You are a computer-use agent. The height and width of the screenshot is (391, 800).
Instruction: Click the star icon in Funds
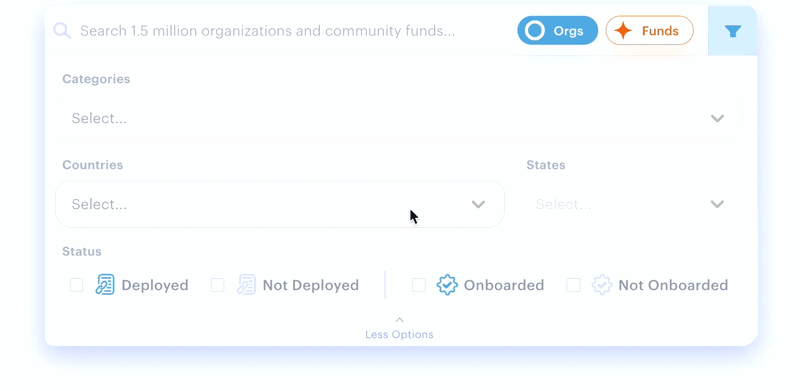[623, 31]
